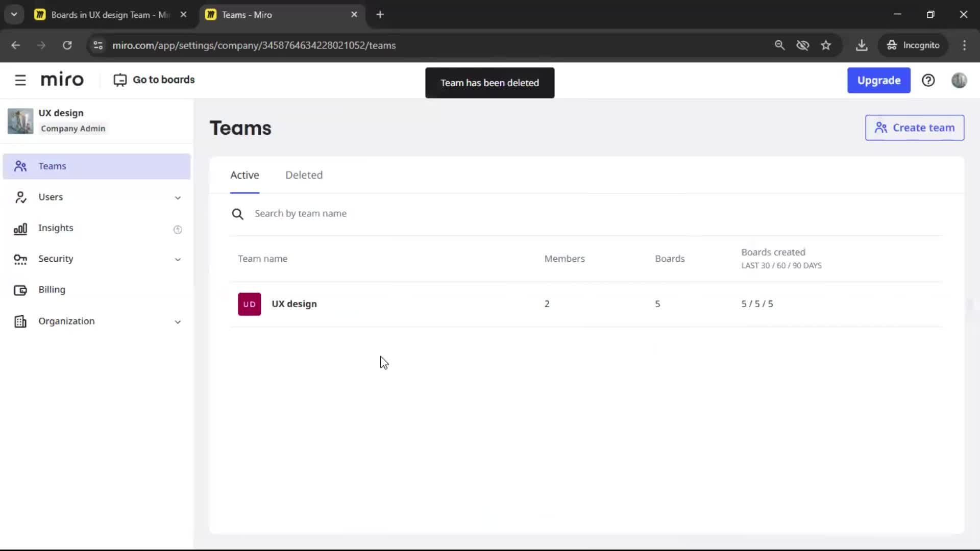Expand the Security chevron
Viewport: 980px width, 551px height.
click(x=178, y=260)
